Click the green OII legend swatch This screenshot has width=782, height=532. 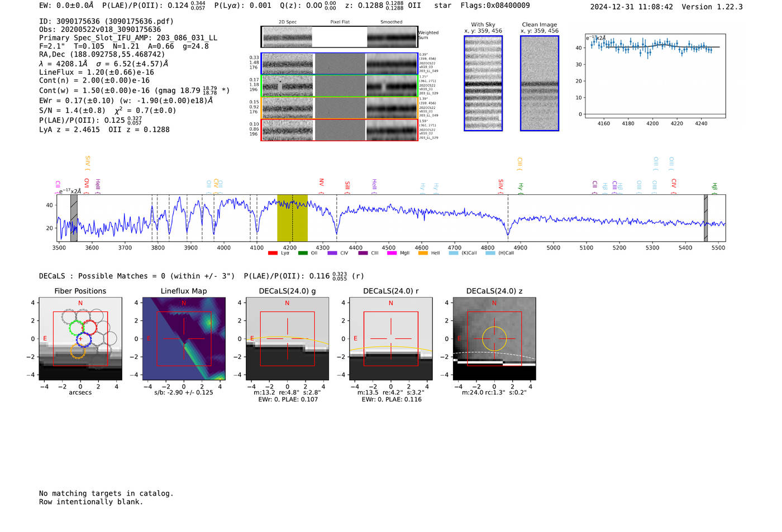(x=303, y=253)
